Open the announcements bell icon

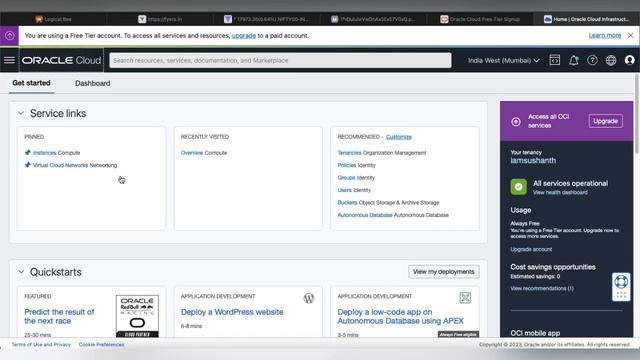pyautogui.click(x=573, y=60)
